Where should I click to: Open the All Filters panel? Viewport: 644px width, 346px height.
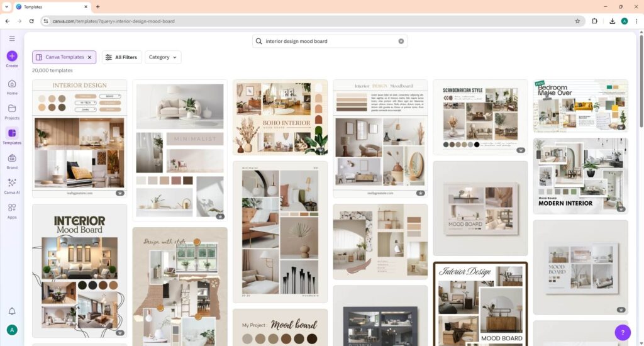point(121,57)
